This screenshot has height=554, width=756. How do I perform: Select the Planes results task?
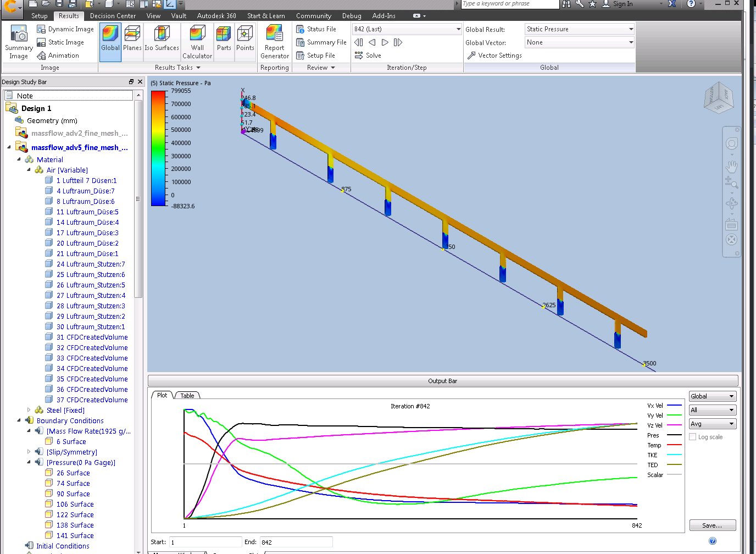[x=132, y=42]
